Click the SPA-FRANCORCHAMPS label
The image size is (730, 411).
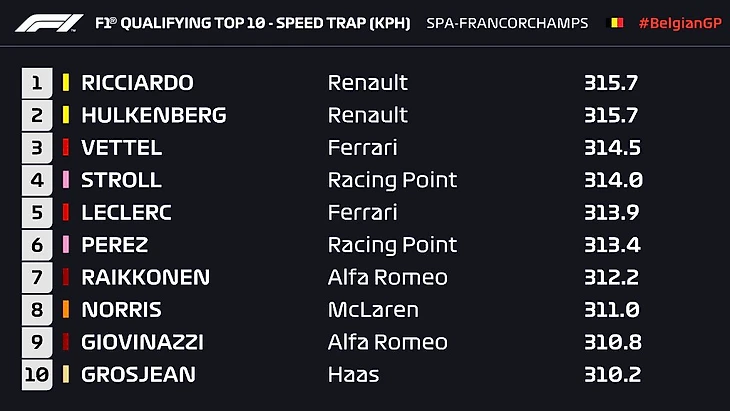(507, 22)
